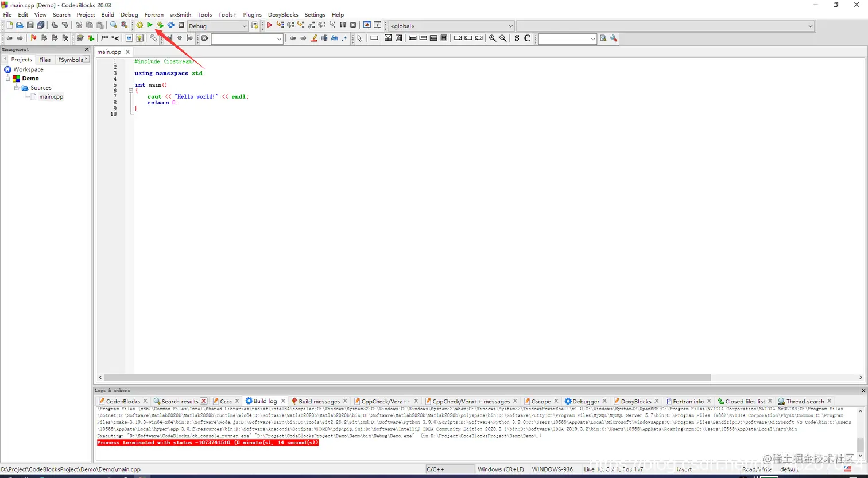Click the Zoom out magnifier icon

[503, 38]
